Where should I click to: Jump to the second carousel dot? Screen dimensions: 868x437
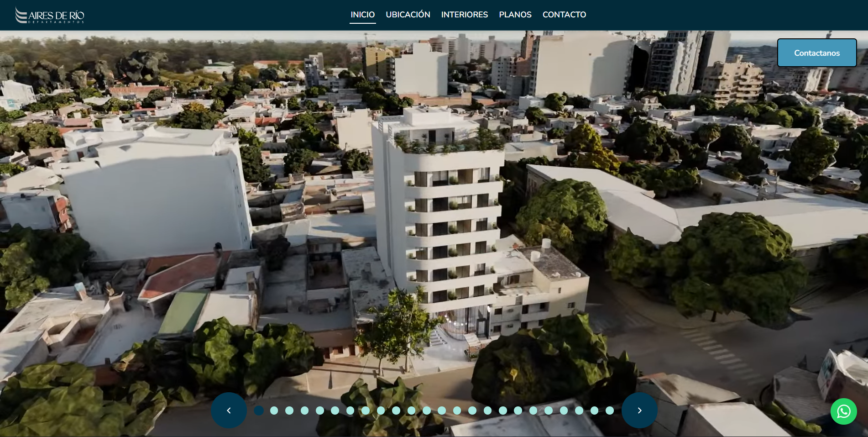tap(274, 411)
